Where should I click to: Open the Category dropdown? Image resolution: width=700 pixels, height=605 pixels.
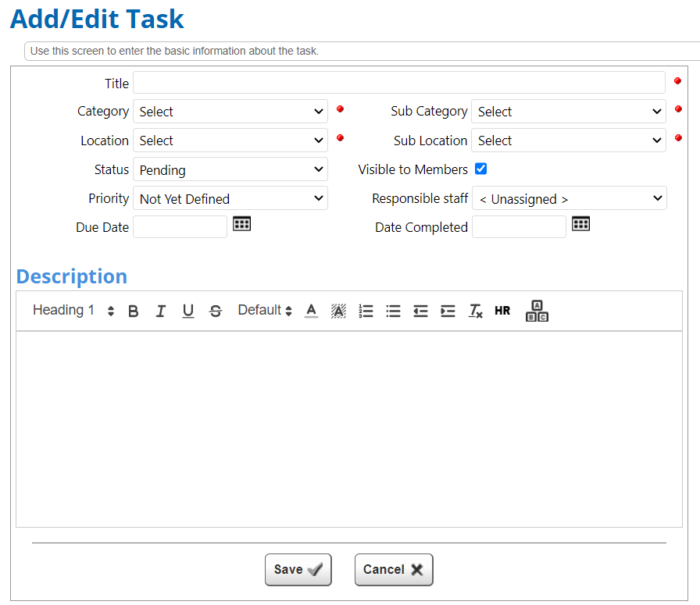[x=230, y=111]
